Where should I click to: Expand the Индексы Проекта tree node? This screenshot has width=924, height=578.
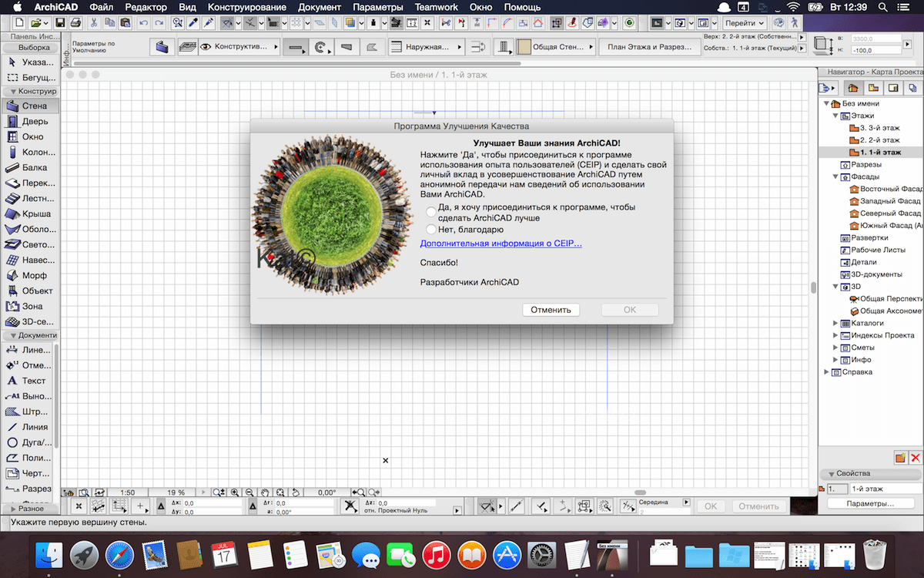[x=835, y=335]
